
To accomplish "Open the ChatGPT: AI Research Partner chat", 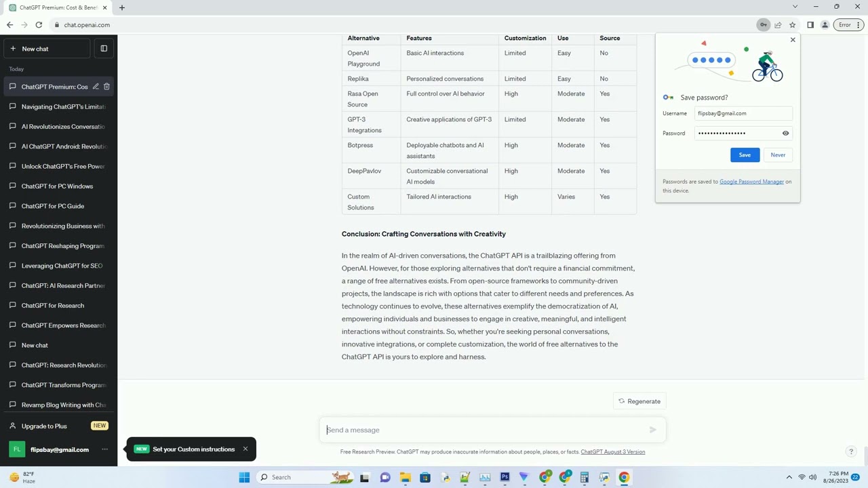I will click(58, 285).
